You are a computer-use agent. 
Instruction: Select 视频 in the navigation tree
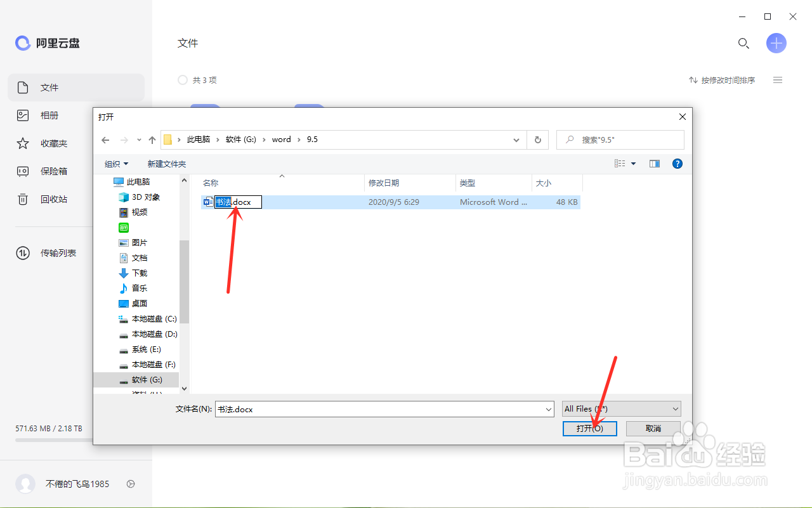point(139,212)
